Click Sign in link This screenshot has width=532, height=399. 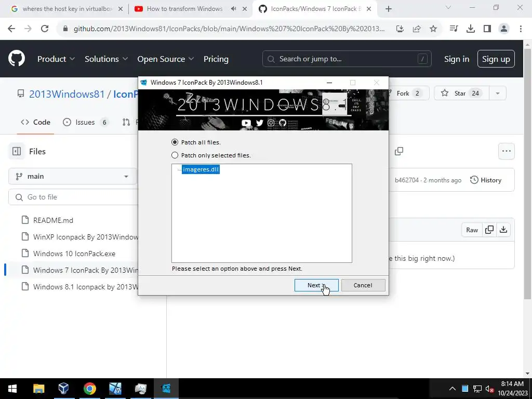[457, 59]
